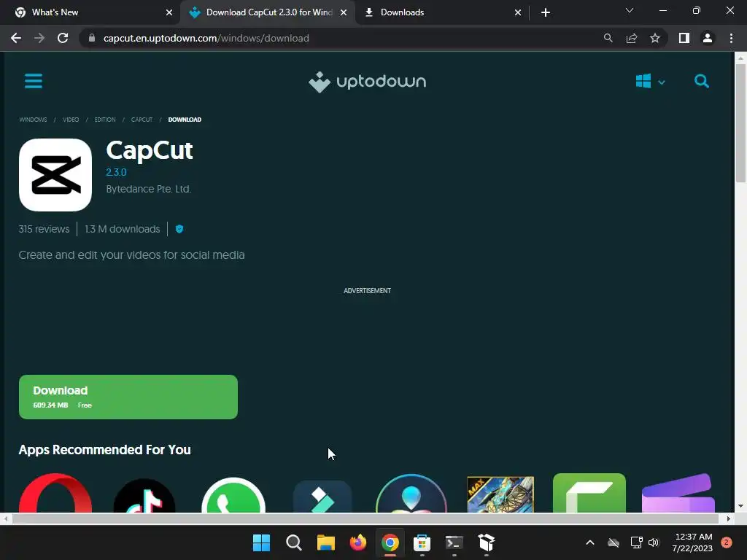Open the Filmora recommended app icon

(322, 496)
